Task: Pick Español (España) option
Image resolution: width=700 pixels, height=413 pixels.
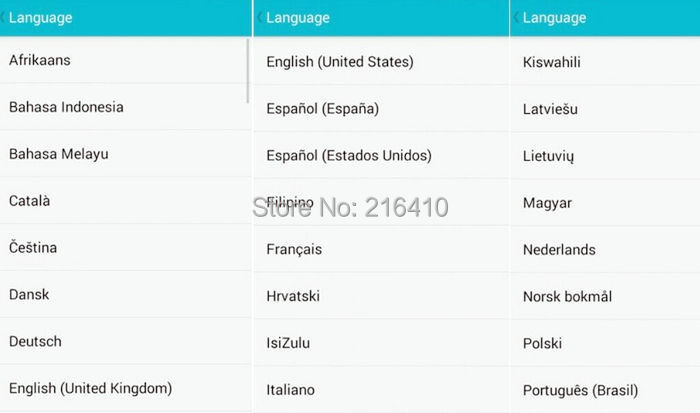Action: (323, 109)
